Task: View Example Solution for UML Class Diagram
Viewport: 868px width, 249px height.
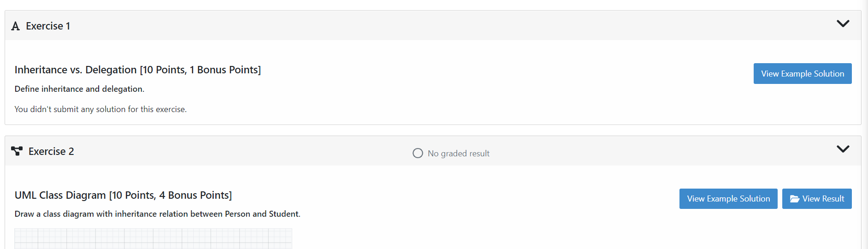Action: pos(728,199)
